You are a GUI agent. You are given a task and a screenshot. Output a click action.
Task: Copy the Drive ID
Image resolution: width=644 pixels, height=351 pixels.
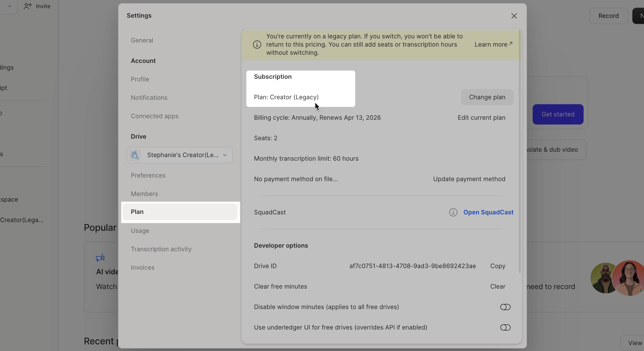tap(497, 266)
